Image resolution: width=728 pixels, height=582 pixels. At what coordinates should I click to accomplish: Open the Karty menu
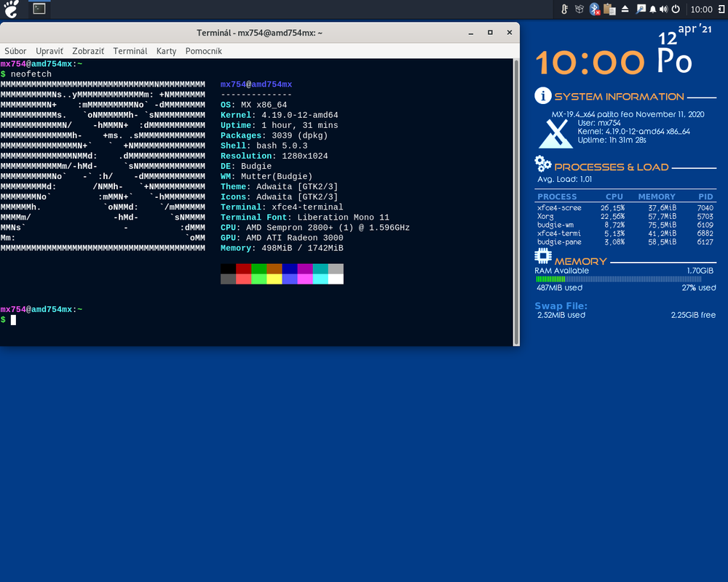(166, 51)
